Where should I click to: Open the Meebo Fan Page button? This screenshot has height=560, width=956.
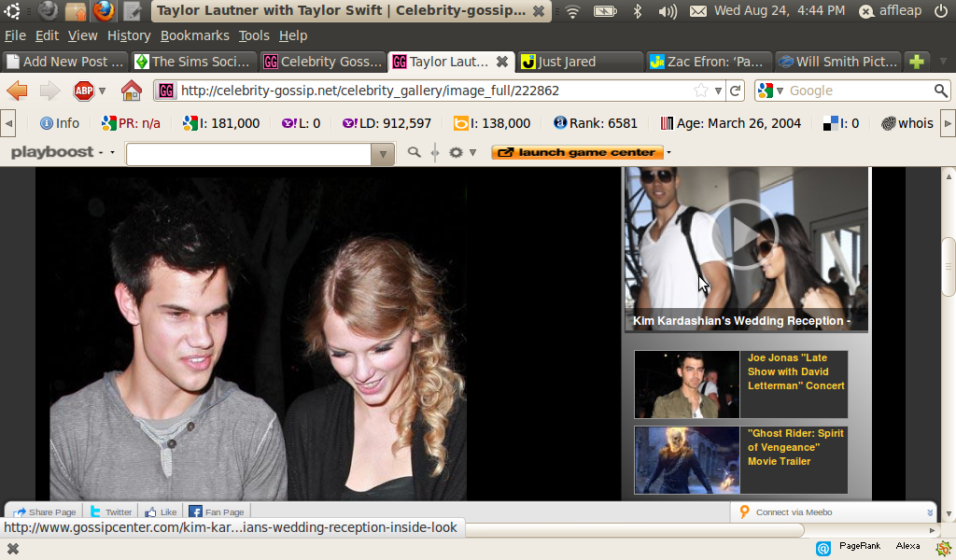click(217, 512)
